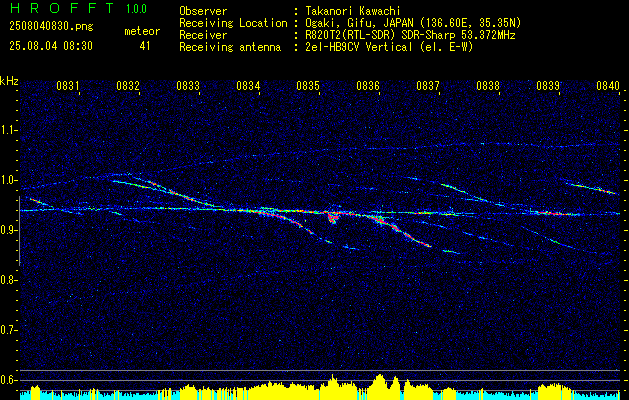Click the 0831 time marker
This screenshot has height=400, width=629.
coord(67,85)
